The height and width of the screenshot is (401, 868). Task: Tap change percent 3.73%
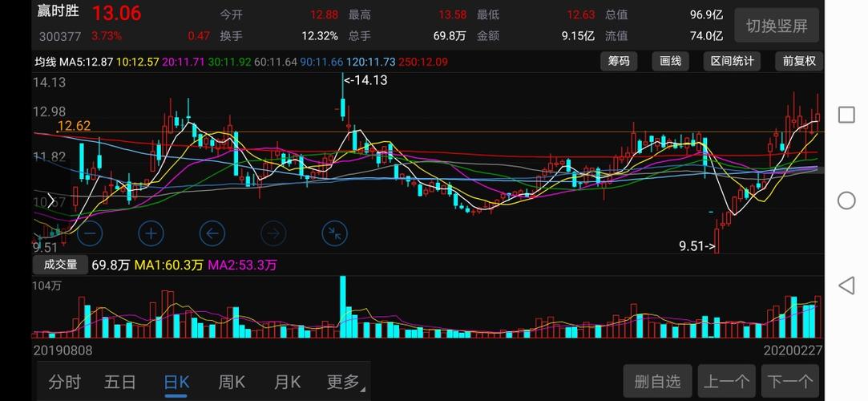pos(107,36)
